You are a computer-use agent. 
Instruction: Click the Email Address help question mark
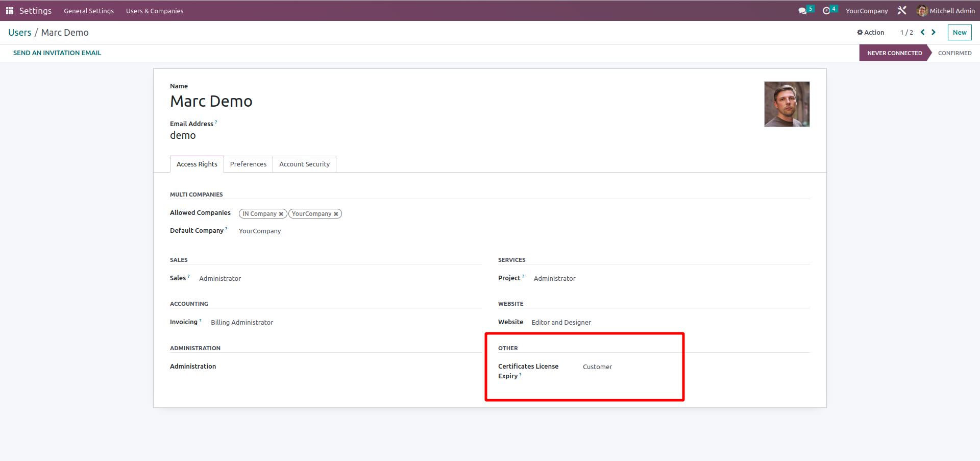pos(216,122)
